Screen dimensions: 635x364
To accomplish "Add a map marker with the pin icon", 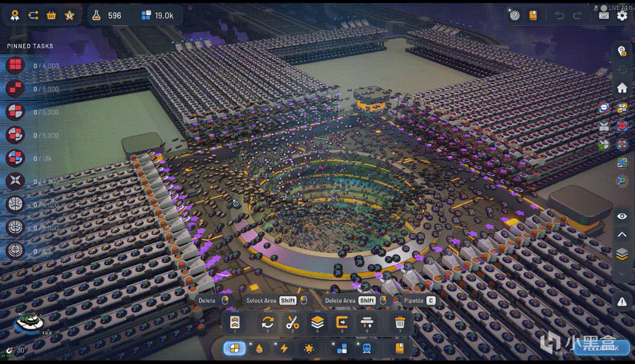I will coord(622,51).
